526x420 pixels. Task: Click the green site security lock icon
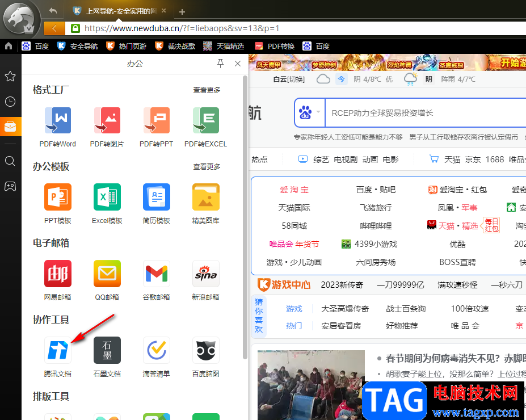tap(75, 28)
